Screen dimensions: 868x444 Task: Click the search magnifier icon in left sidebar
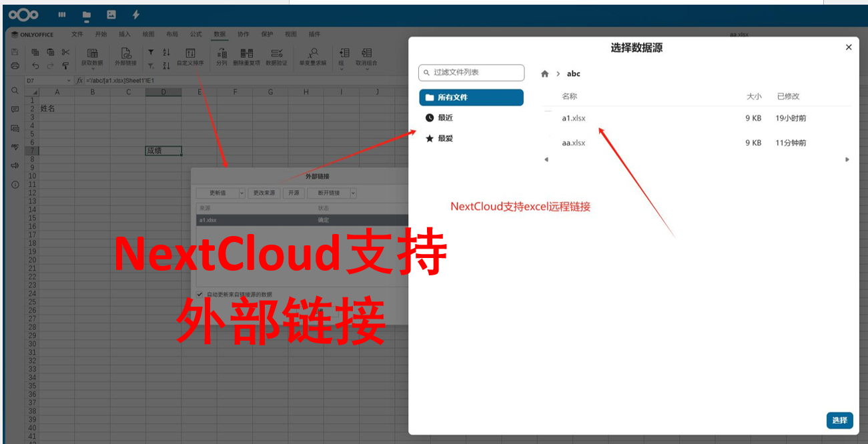(x=15, y=90)
